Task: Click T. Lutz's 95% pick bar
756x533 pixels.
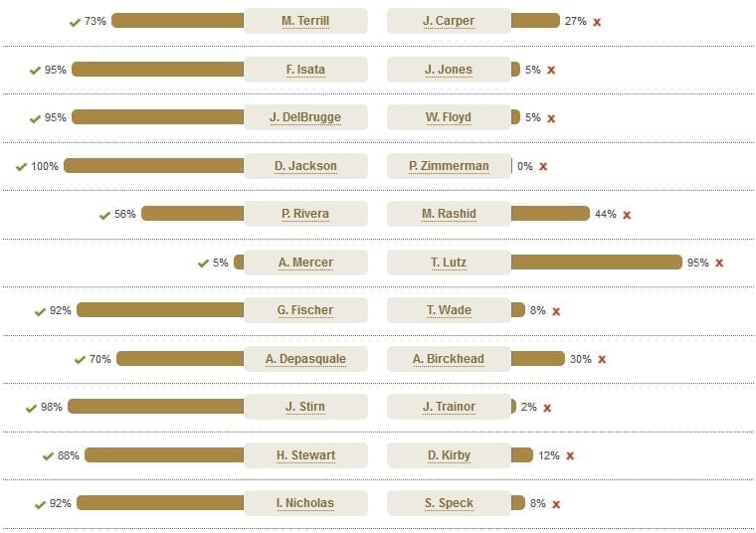Action: point(597,263)
